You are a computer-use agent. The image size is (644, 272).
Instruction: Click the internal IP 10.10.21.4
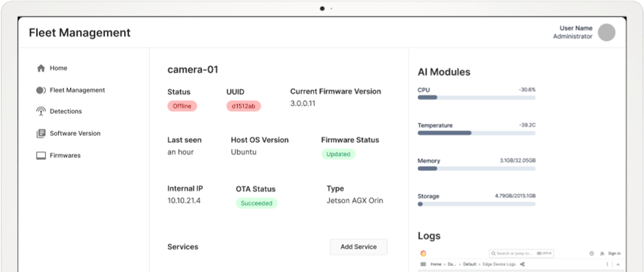pos(184,201)
